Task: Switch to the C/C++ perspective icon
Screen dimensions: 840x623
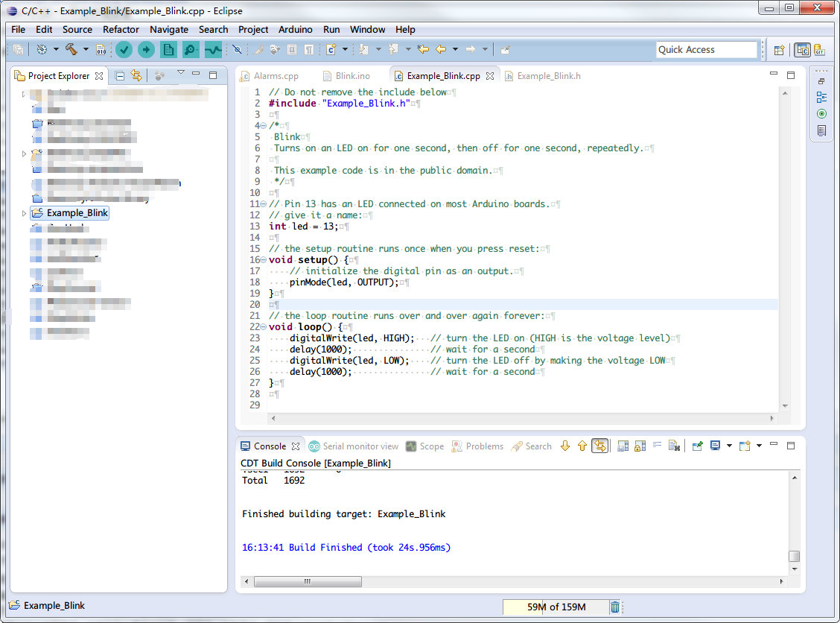Action: 802,50
